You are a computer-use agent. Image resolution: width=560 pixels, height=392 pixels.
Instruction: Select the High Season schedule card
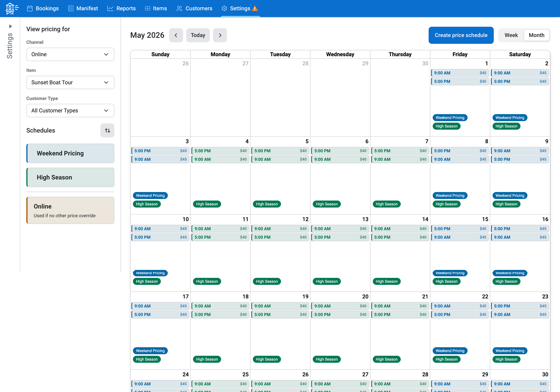pyautogui.click(x=70, y=177)
